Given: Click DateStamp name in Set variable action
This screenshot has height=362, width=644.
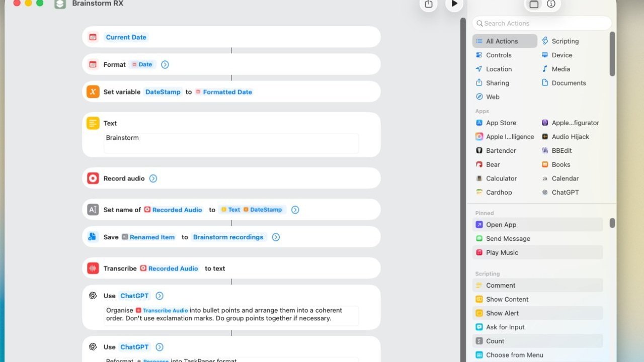Looking at the screenshot, I should 163,92.
